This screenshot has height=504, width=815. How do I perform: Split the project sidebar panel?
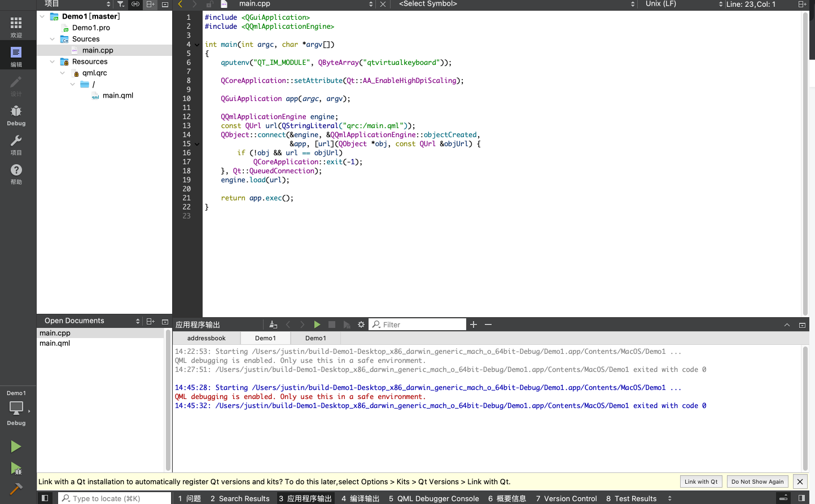point(151,4)
